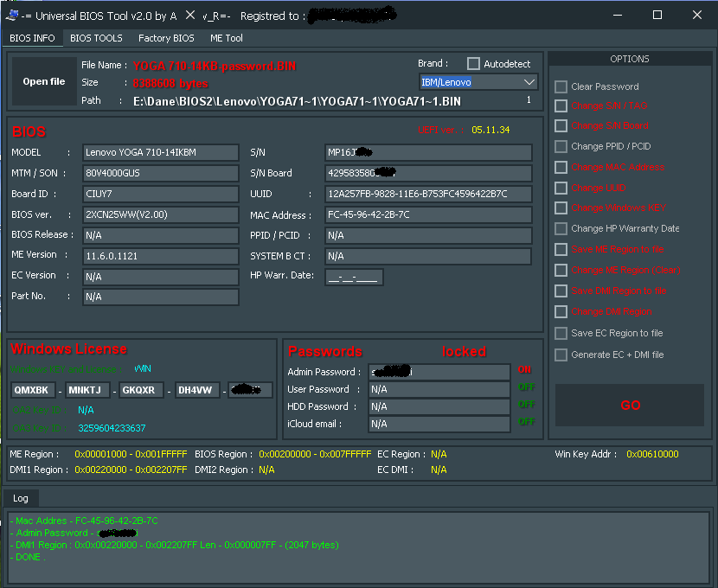This screenshot has width=718, height=588.
Task: Focus the S/N Board field
Action: point(428,173)
